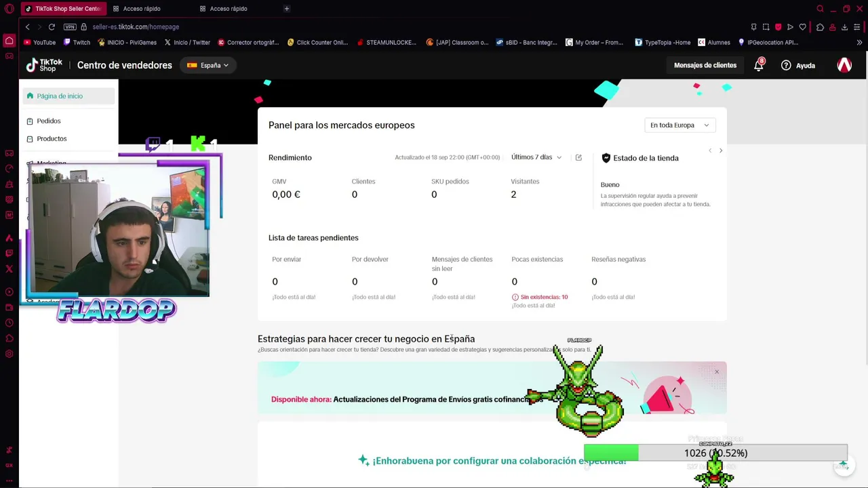Click the Disponible ahora Envíos gratis banner
The width and height of the screenshot is (868, 488).
492,388
